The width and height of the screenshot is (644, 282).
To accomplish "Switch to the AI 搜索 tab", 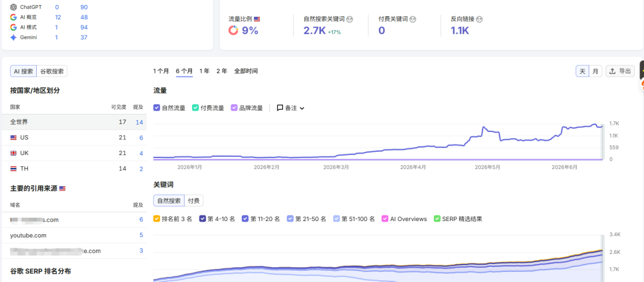I will click(23, 71).
